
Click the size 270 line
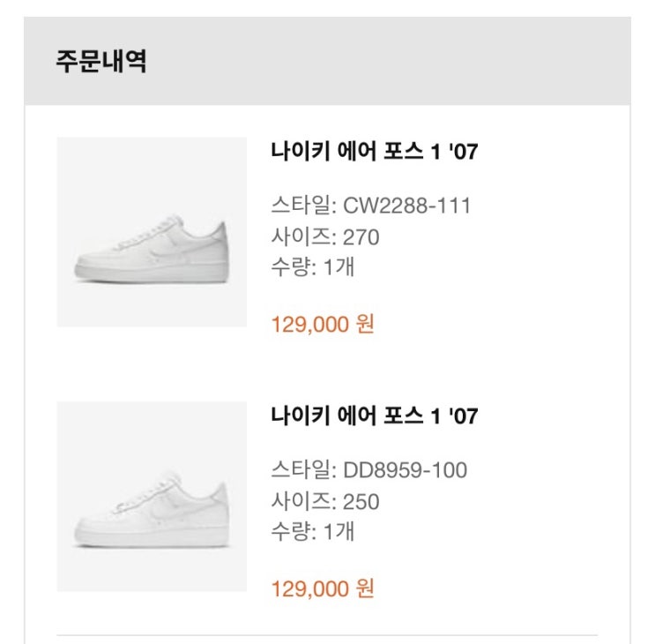coord(325,236)
